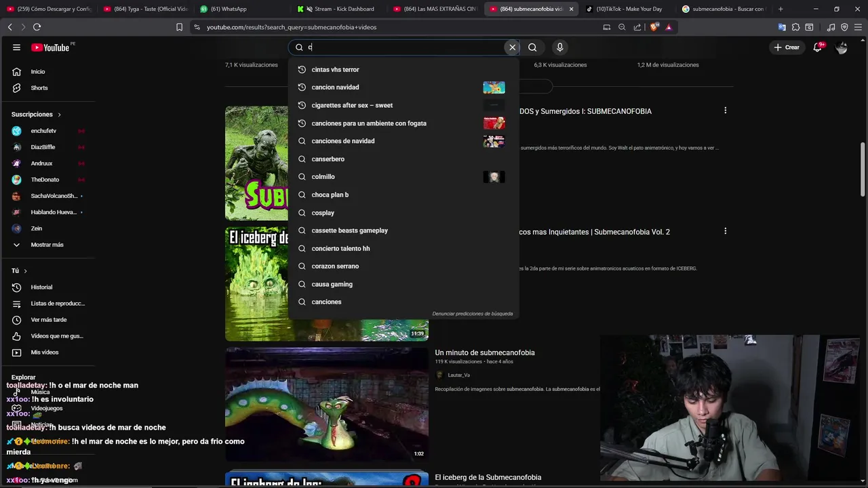
Task: Select suggestion 'causa gaming'
Action: (x=403, y=285)
